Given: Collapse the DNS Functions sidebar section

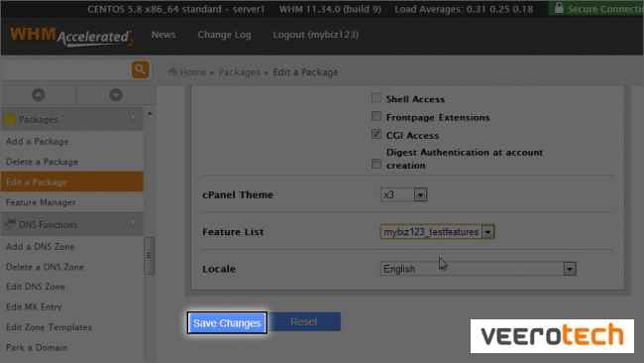Looking at the screenshot, I should coord(133,223).
